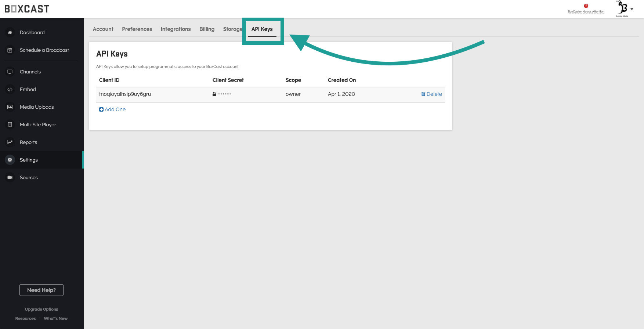Click the Sources camera icon

[x=10, y=178]
